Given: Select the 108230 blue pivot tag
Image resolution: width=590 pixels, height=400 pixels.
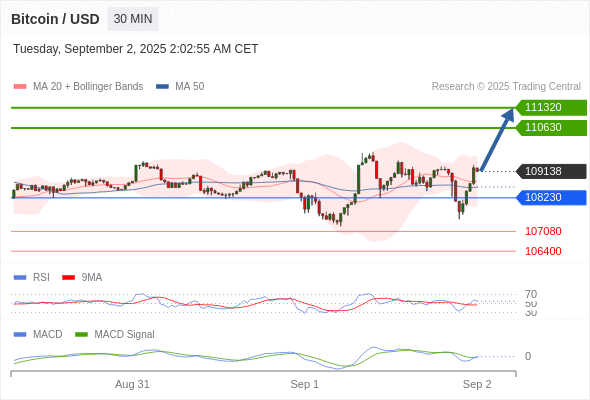Looking at the screenshot, I should click(551, 198).
